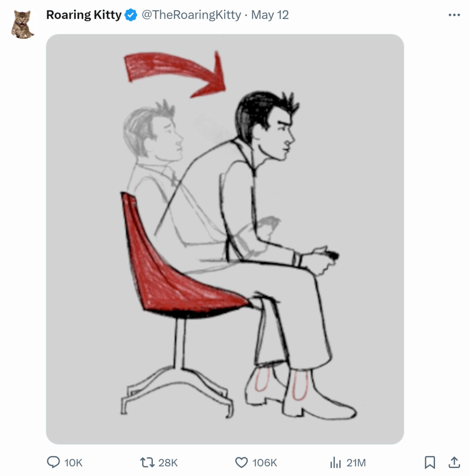Click the views bar chart icon
Viewport: 469px width, 476px height.
coord(335,462)
